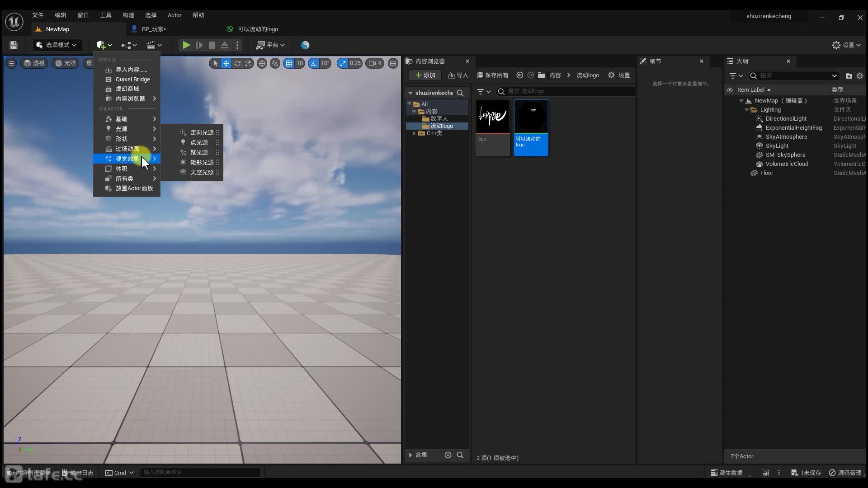Open the 编辑 menu
This screenshot has height=488, width=868.
coord(61,15)
